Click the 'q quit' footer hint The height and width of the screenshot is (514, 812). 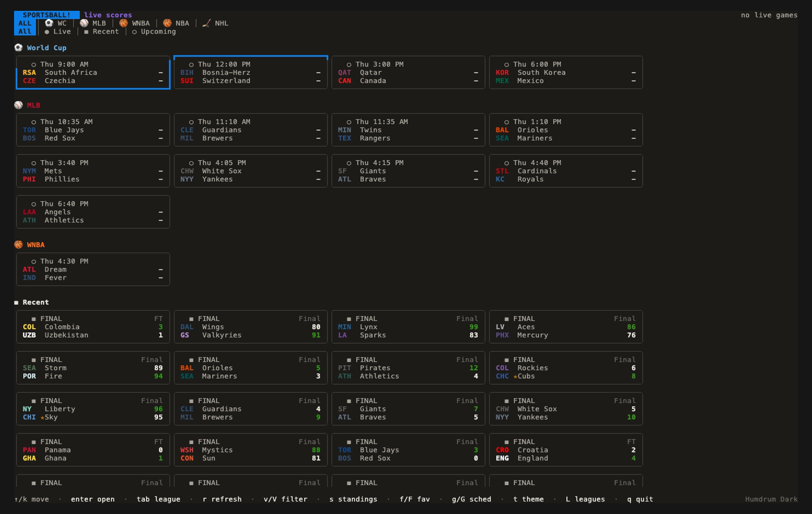pyautogui.click(x=640, y=499)
